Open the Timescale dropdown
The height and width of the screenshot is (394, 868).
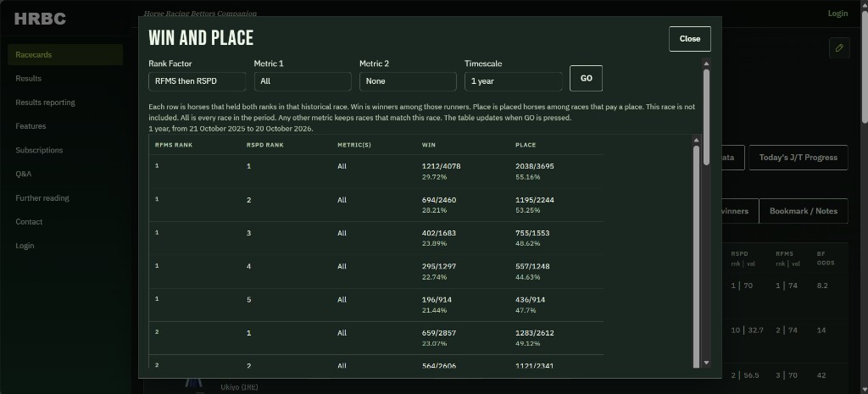[513, 81]
